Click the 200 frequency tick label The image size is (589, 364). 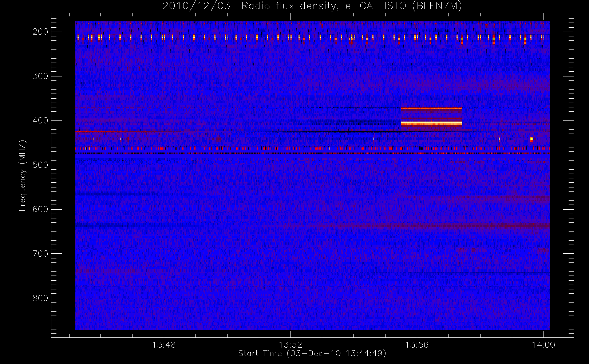[40, 32]
